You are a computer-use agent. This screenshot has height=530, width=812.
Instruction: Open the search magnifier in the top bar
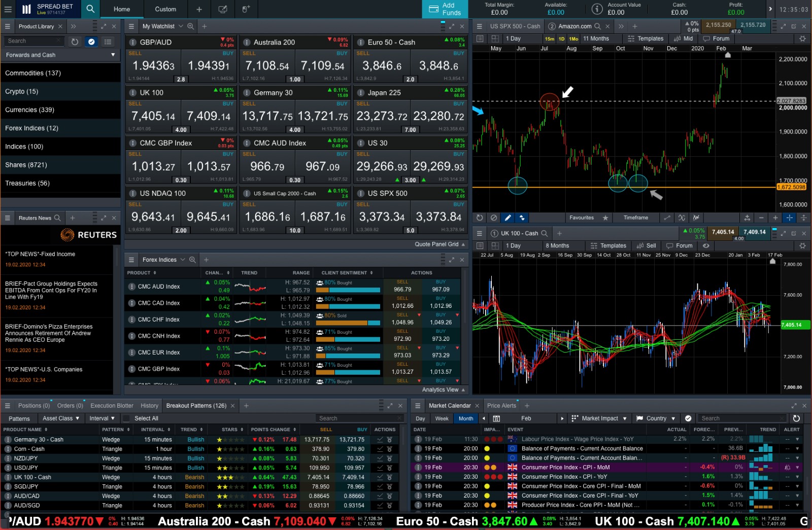tap(90, 9)
